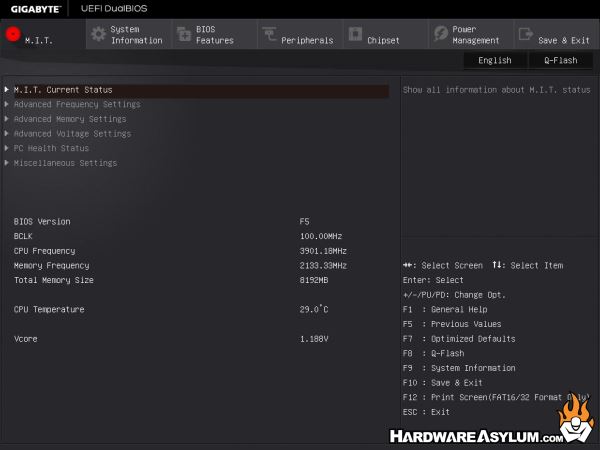Click the memory size value 8192MB
The image size is (600, 450).
tap(314, 280)
